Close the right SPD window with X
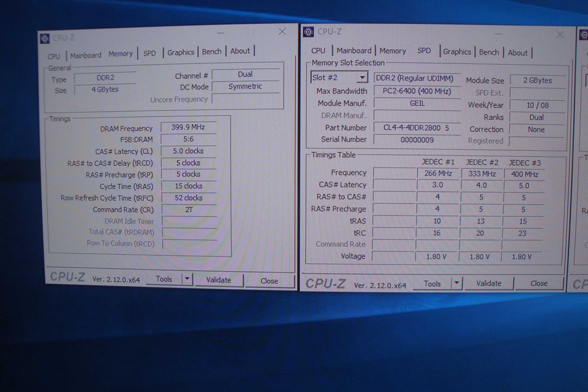The width and height of the screenshot is (588, 392). coord(560,35)
